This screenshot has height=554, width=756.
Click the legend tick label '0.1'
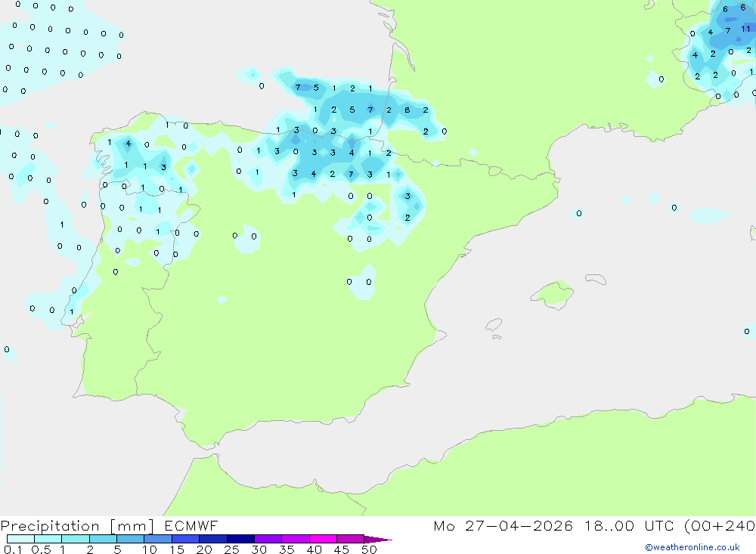point(13,549)
